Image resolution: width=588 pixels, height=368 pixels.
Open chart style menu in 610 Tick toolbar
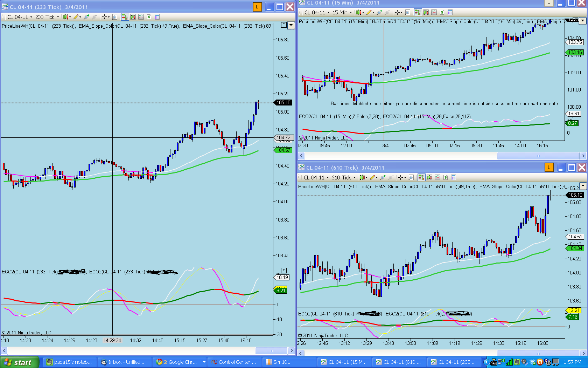363,177
